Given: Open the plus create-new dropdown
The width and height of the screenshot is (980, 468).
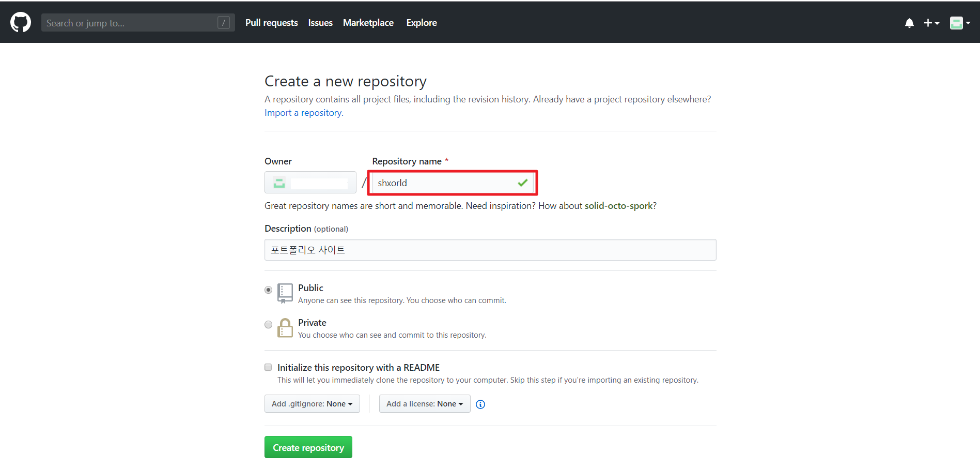Looking at the screenshot, I should pyautogui.click(x=931, y=23).
